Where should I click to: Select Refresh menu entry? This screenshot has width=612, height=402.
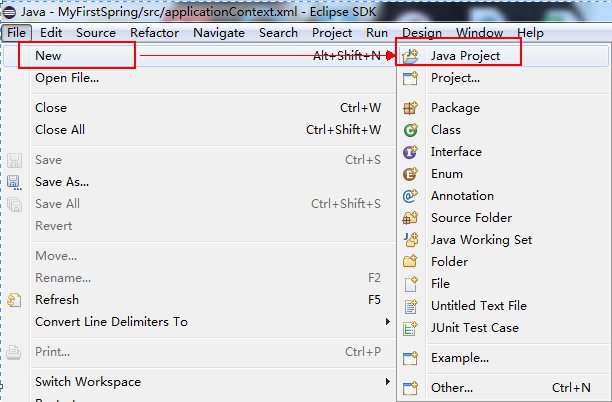pyautogui.click(x=199, y=300)
